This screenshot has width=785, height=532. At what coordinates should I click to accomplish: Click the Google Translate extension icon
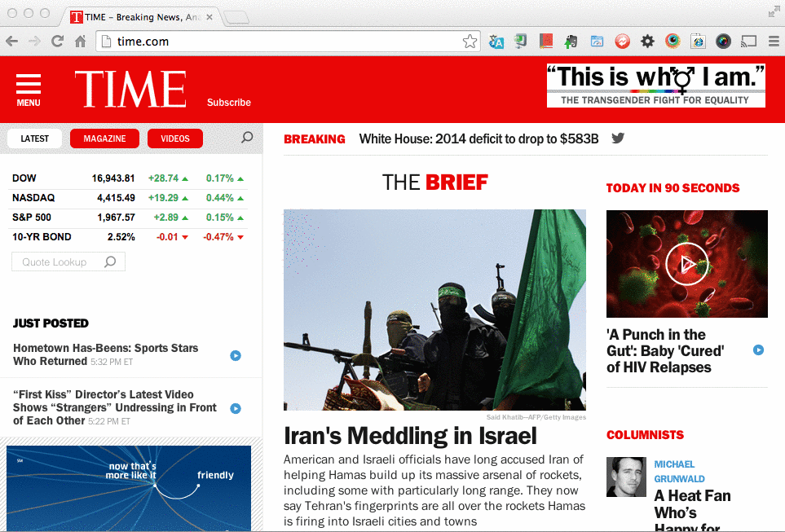pyautogui.click(x=496, y=42)
